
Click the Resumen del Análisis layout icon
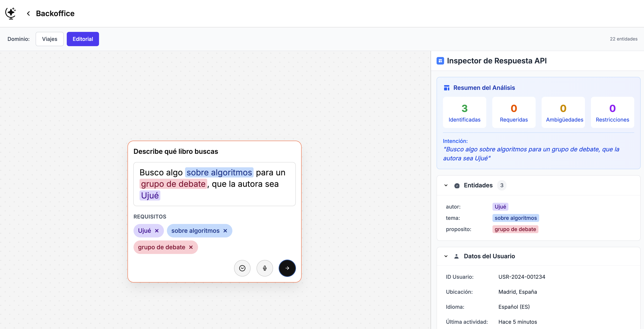point(447,88)
